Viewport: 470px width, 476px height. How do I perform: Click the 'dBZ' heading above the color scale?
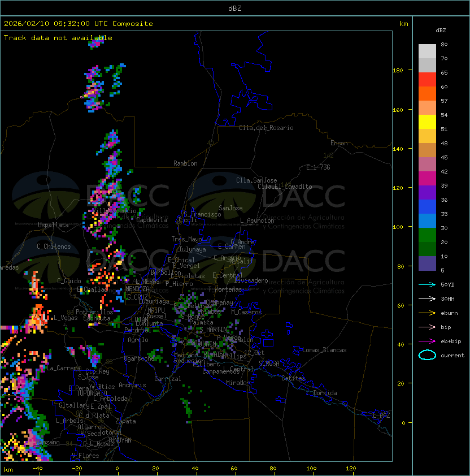coord(441,31)
